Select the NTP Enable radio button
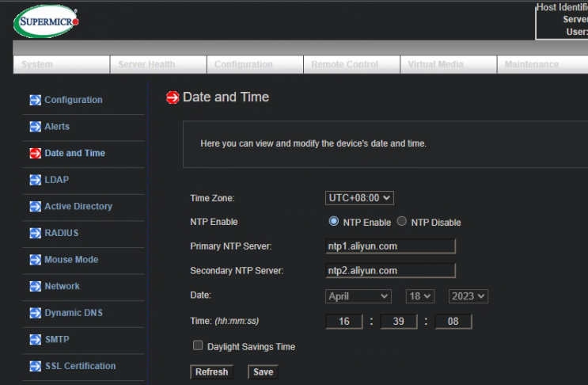588x385 pixels. pos(333,221)
